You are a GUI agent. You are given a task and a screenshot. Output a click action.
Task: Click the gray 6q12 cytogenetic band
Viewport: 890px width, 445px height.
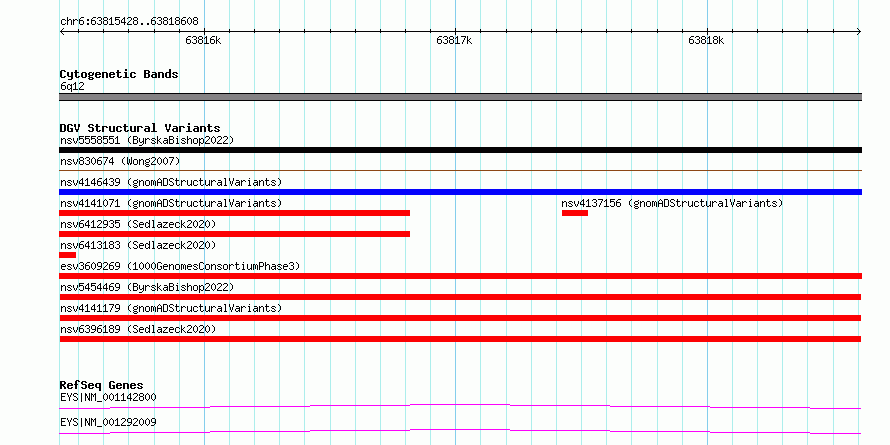click(x=460, y=97)
